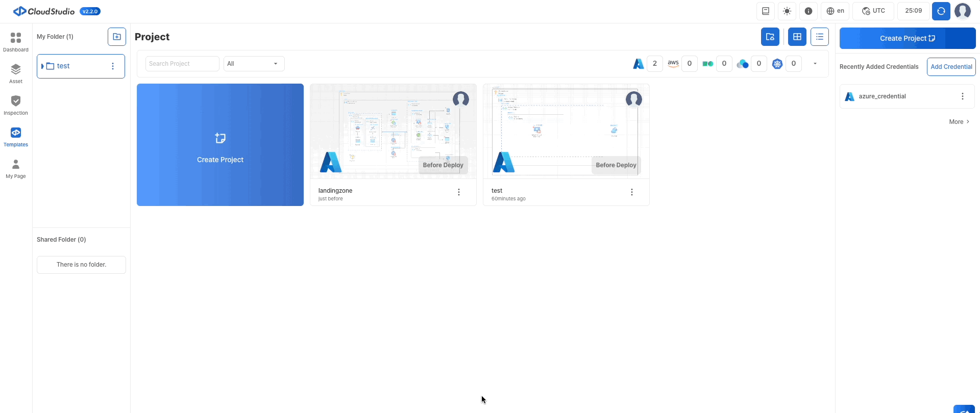Image resolution: width=980 pixels, height=413 pixels.
Task: Click the Azure provider filter icon
Action: click(x=639, y=64)
